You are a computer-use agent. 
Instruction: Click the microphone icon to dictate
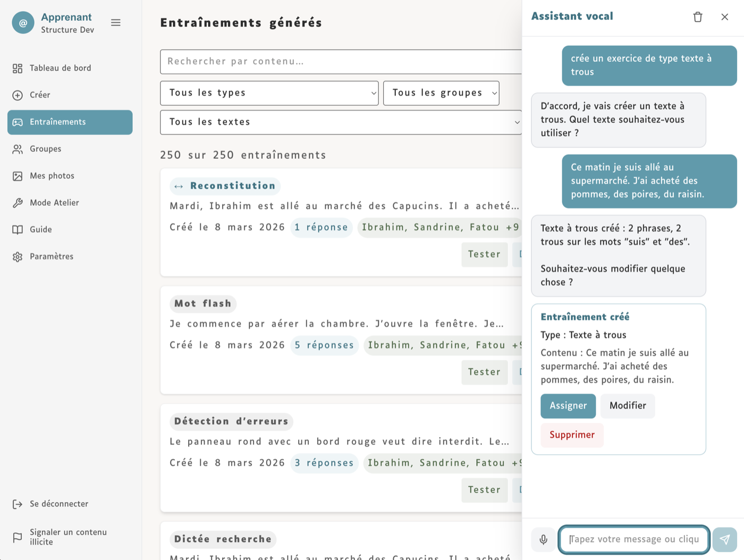(x=543, y=540)
